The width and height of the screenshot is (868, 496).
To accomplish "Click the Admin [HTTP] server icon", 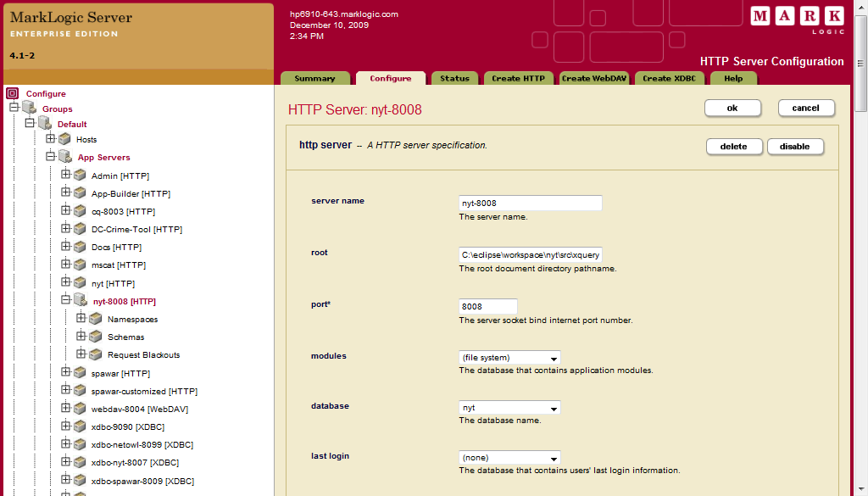I will pos(80,176).
